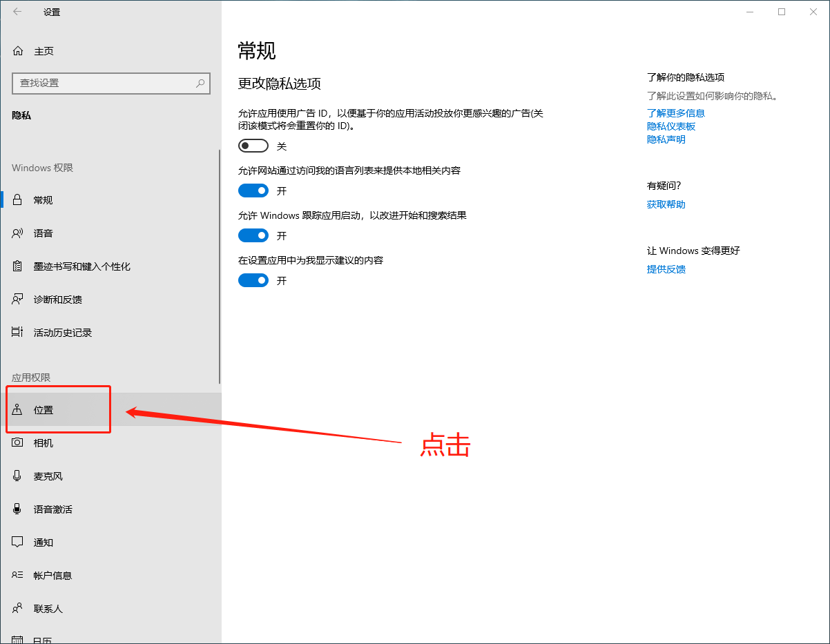Turn off 允许网站通过访问我的语言列表 toggle

pos(253,191)
